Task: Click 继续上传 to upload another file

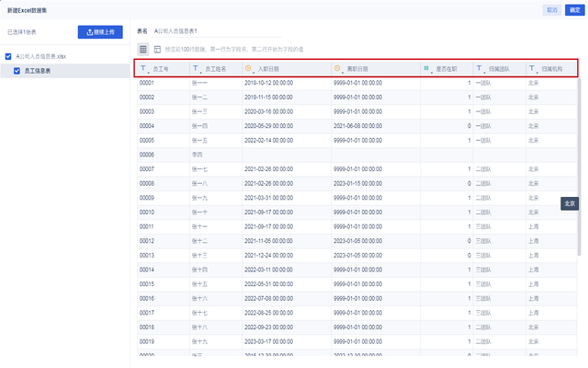Action: [x=100, y=32]
